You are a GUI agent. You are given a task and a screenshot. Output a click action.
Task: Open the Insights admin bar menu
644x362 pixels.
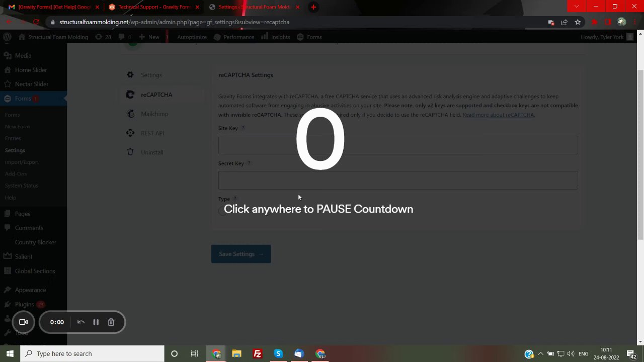[275, 37]
